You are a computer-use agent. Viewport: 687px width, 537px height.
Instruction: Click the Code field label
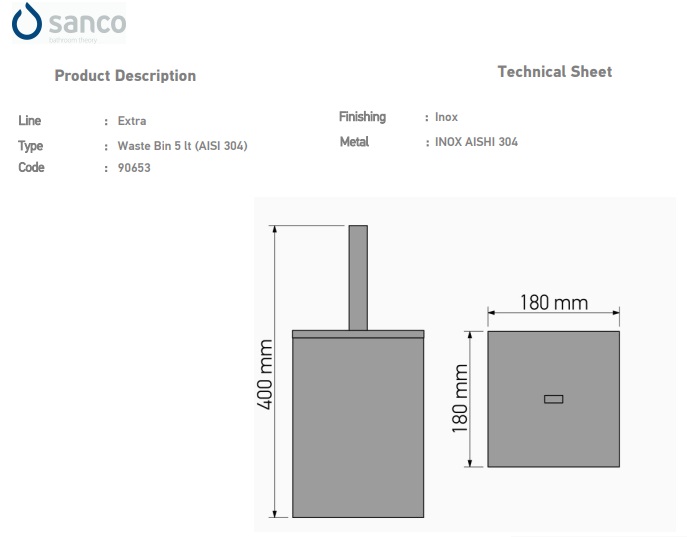point(32,168)
